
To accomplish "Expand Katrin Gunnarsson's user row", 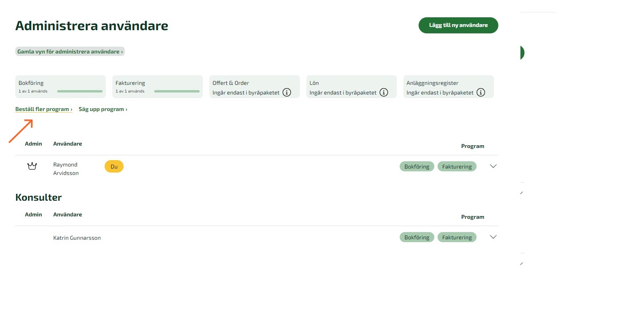I will tap(493, 237).
